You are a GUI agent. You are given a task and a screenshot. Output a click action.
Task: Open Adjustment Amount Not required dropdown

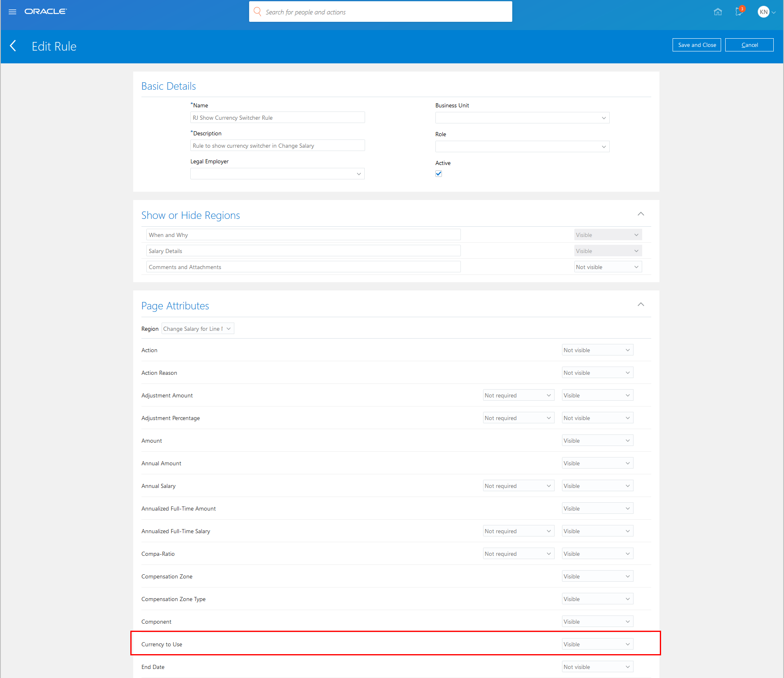(x=518, y=395)
